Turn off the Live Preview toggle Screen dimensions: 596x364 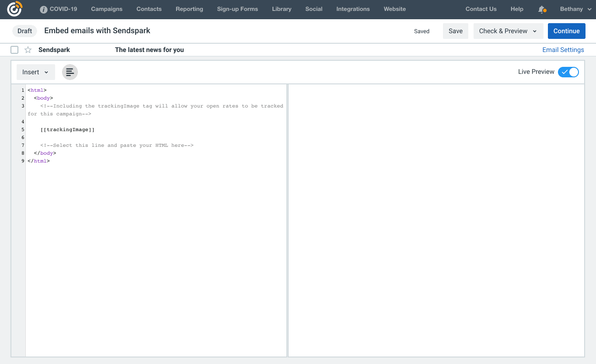coord(568,72)
